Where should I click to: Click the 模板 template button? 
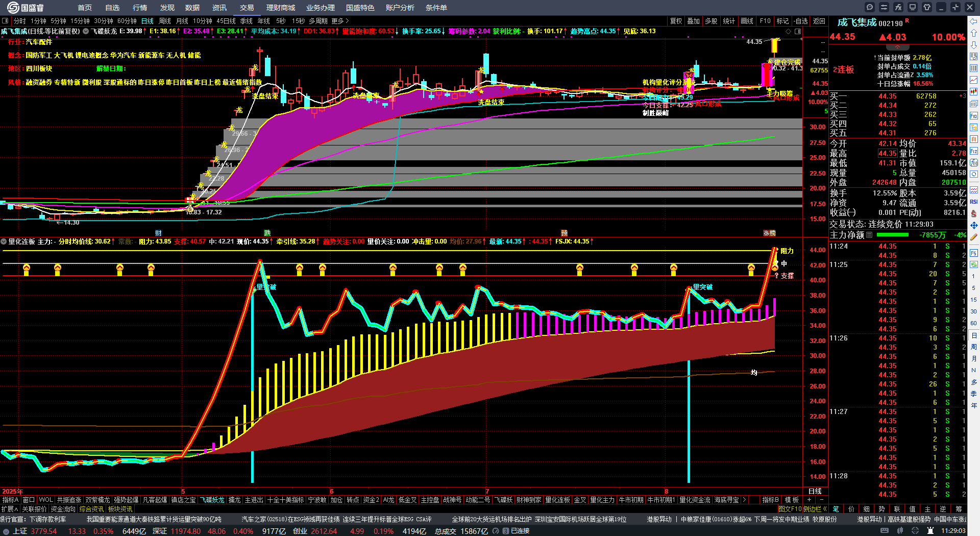click(x=792, y=500)
